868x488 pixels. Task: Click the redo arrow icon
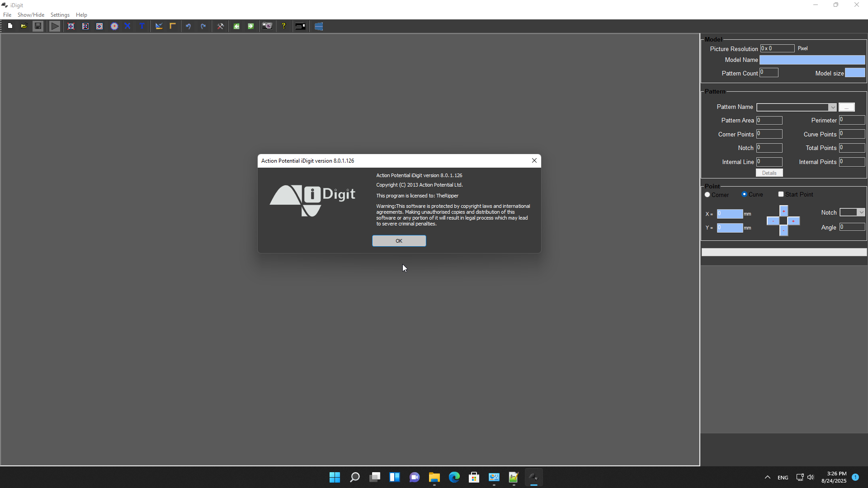(x=203, y=26)
